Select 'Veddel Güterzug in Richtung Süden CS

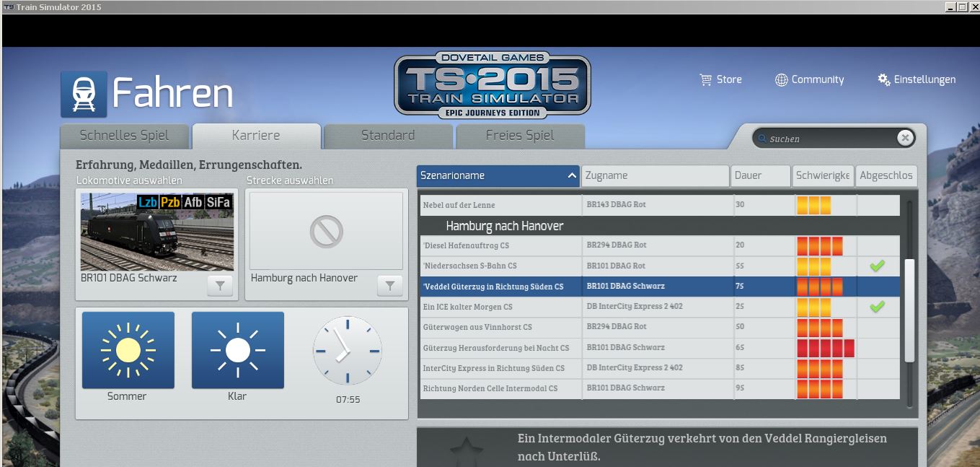point(660,287)
